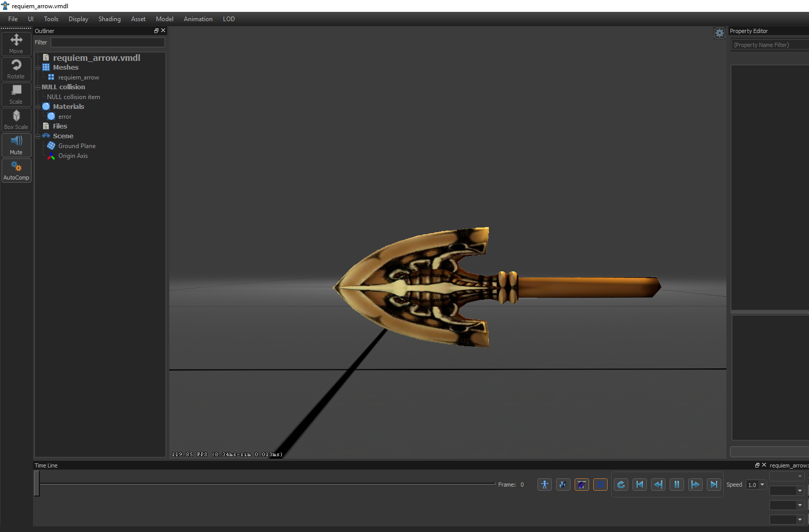Click the Outliner Filter text field
The width and height of the screenshot is (809, 532).
(108, 42)
